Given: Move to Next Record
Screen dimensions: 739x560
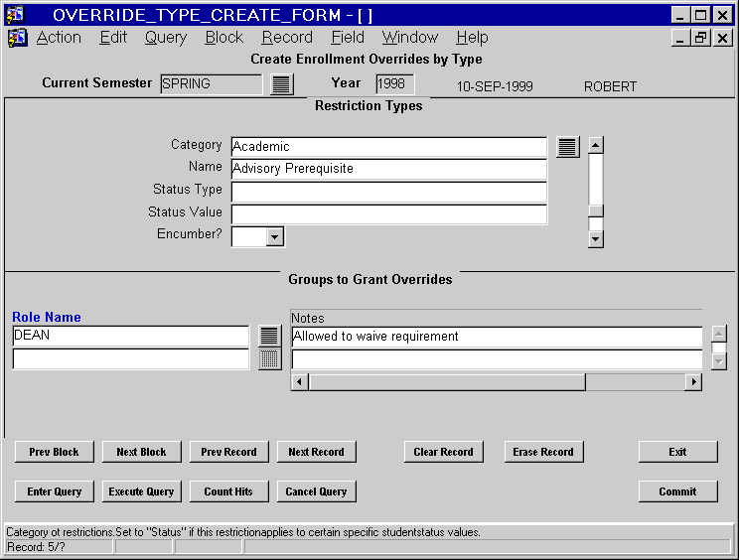Looking at the screenshot, I should coord(316,452).
